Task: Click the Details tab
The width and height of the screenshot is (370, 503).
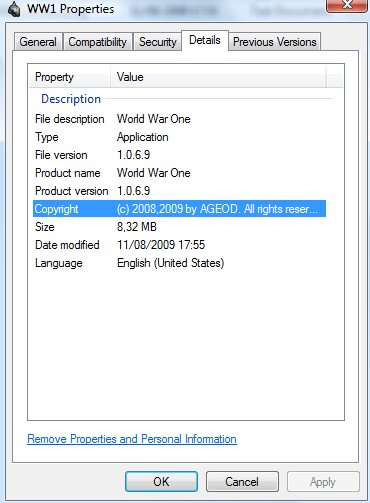Action: (205, 40)
